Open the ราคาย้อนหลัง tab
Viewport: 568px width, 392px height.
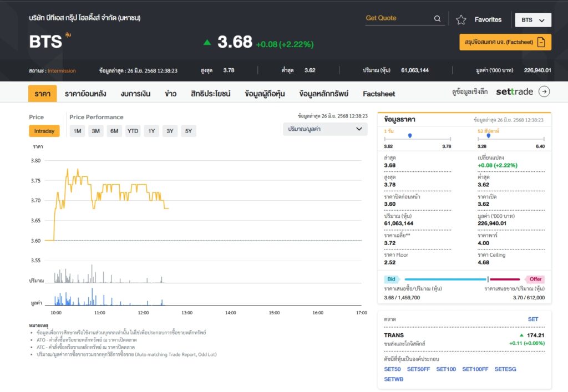pyautogui.click(x=85, y=94)
